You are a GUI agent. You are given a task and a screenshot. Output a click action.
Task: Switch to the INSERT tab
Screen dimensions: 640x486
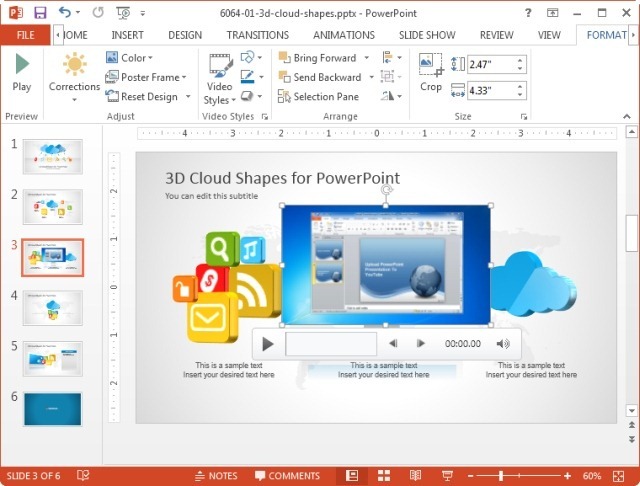tap(127, 35)
